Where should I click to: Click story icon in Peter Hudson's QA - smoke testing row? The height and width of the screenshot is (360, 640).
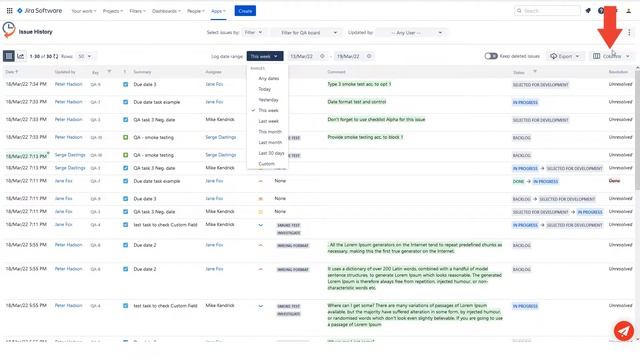click(x=125, y=138)
